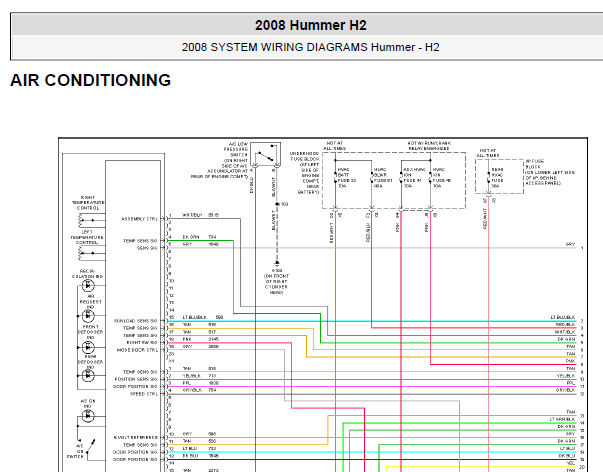This screenshot has width=603, height=472.
Task: Click the RECIRCULATION IND label
Action: pos(87,274)
